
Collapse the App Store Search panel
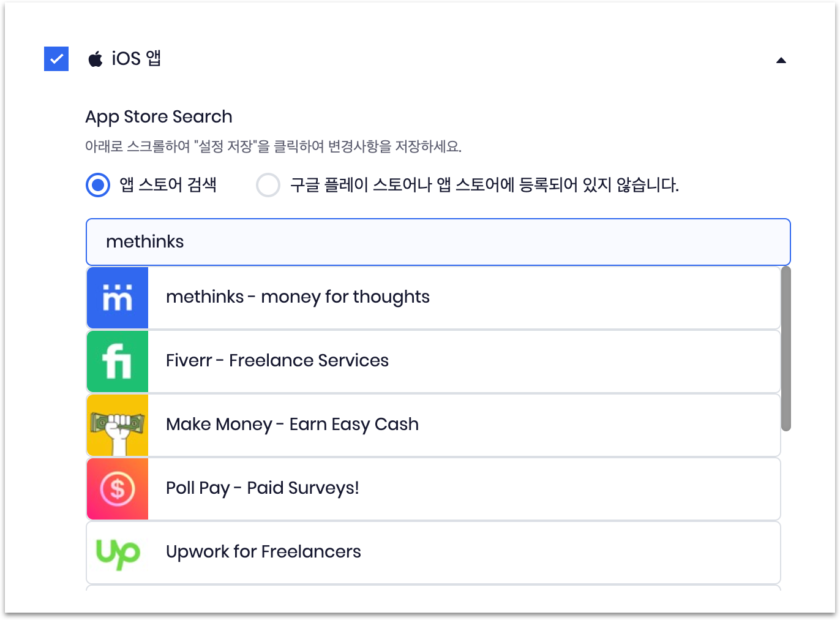pyautogui.click(x=781, y=59)
